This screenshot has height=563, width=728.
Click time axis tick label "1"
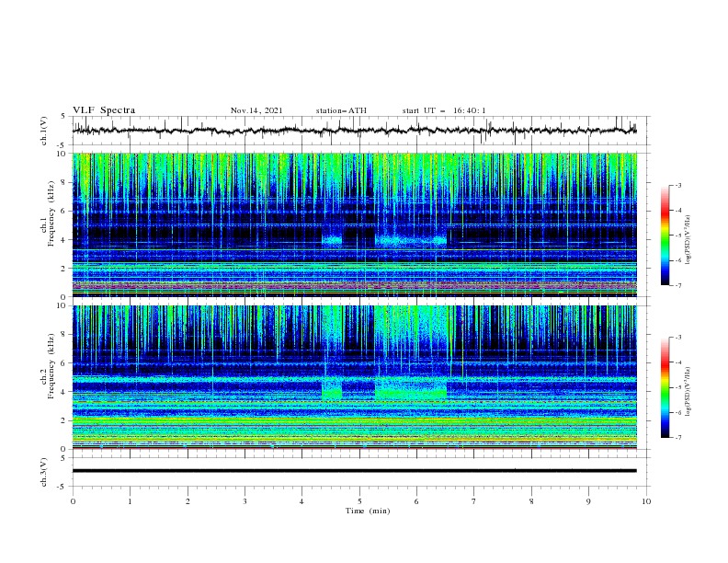tap(130, 501)
